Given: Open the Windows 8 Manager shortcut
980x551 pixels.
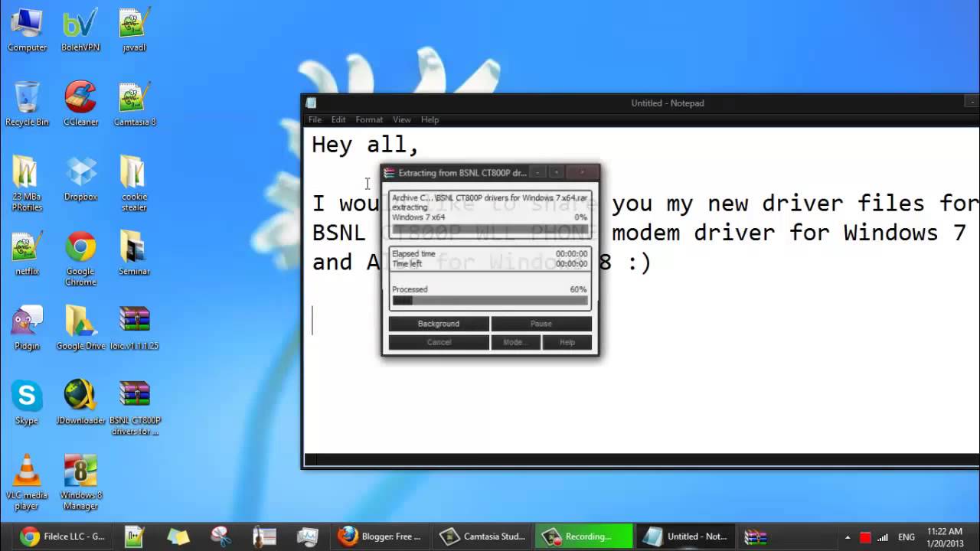Looking at the screenshot, I should pyautogui.click(x=80, y=482).
